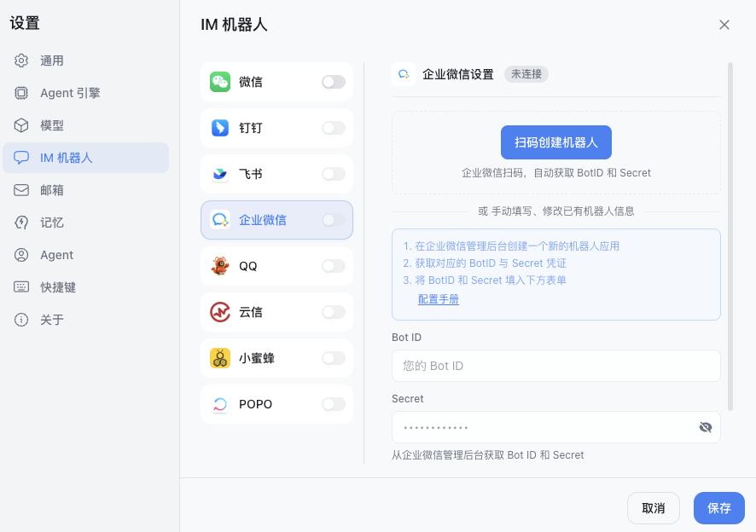The image size is (756, 532).
Task: Open the 配置手册 link
Action: 438,299
